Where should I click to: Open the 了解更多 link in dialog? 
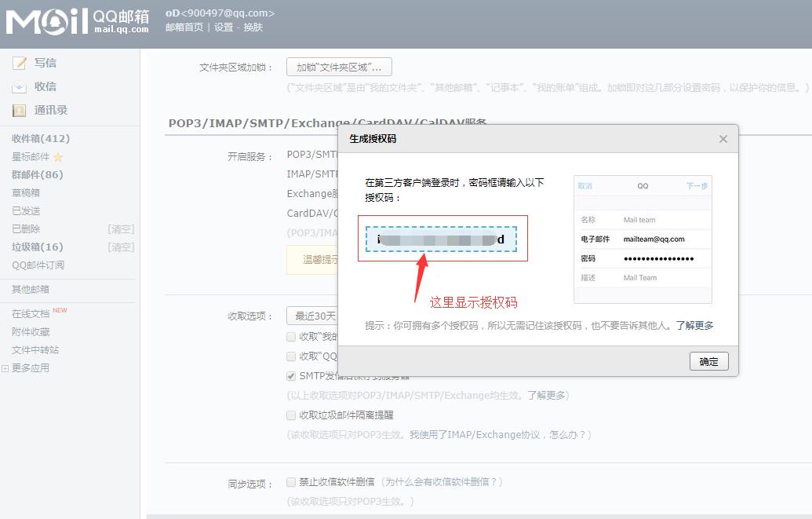coord(696,324)
